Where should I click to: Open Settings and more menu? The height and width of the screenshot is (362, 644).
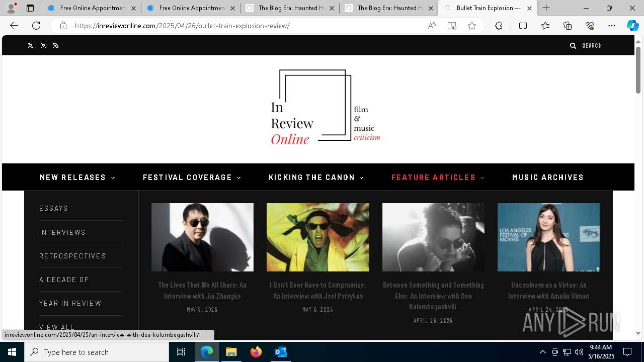point(612,26)
